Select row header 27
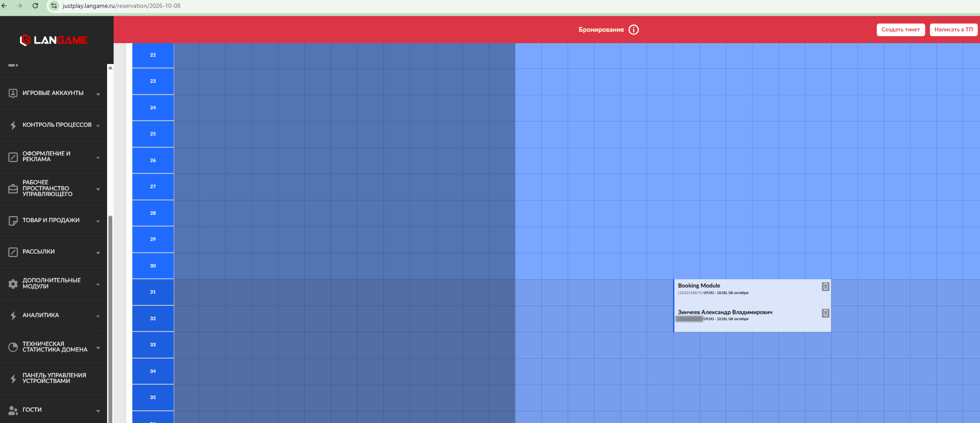The width and height of the screenshot is (980, 423). pos(153,187)
